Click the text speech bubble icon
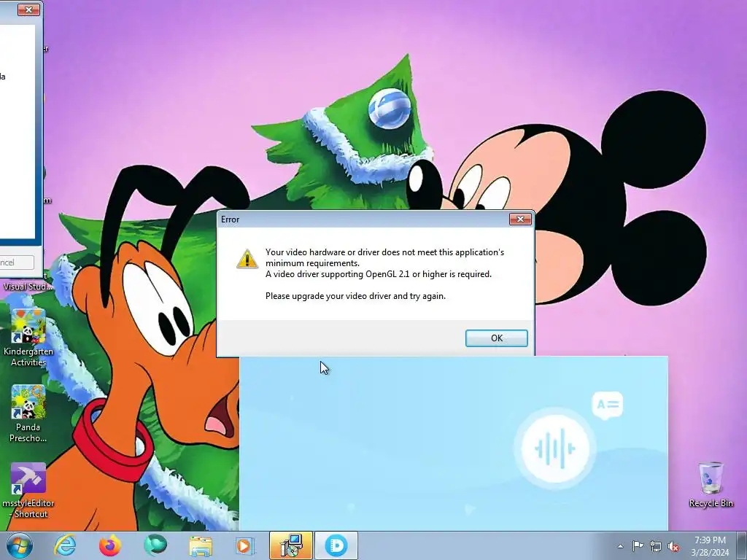Image resolution: width=747 pixels, height=560 pixels. (x=608, y=405)
